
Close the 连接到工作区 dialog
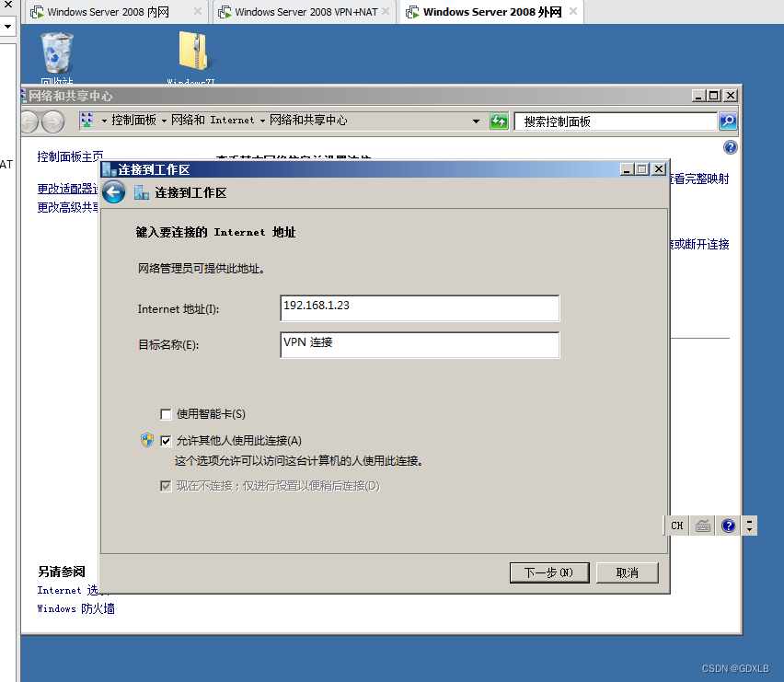tap(659, 169)
